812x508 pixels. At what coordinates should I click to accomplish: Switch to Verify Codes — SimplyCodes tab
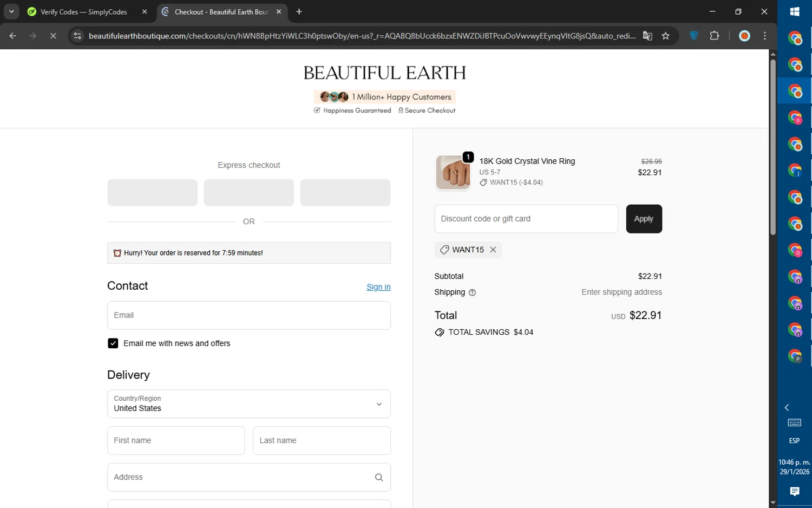[x=84, y=11]
